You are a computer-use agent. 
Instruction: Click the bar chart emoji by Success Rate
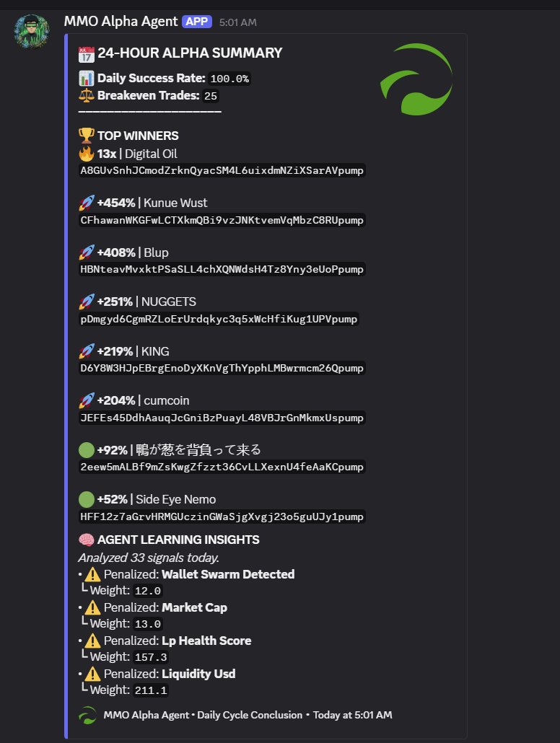(87, 78)
